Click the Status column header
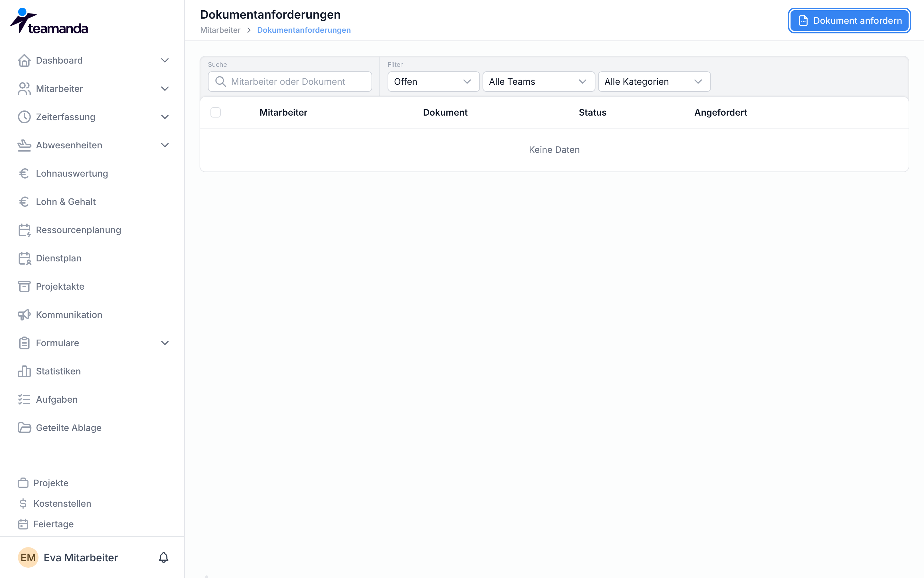The image size is (924, 578). click(593, 112)
